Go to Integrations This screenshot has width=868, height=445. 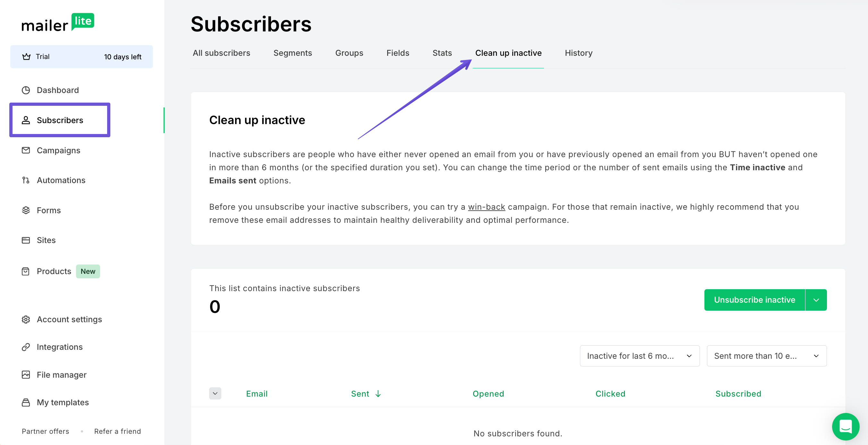[60, 347]
